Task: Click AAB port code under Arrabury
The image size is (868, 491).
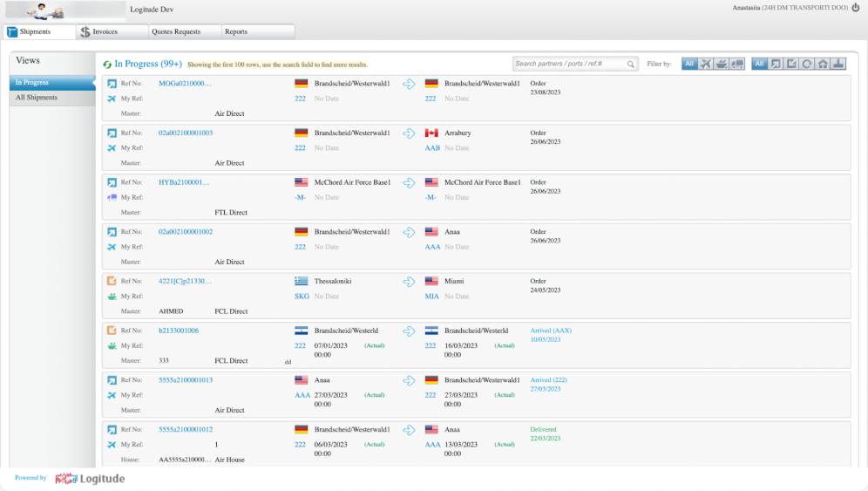Action: (432, 148)
